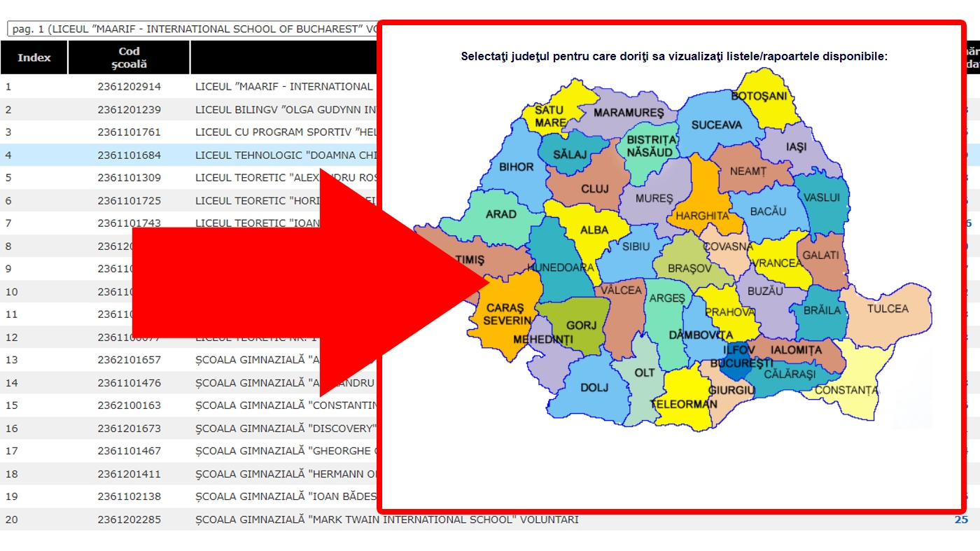
Task: Select Brăila county on the map
Action: point(822,310)
